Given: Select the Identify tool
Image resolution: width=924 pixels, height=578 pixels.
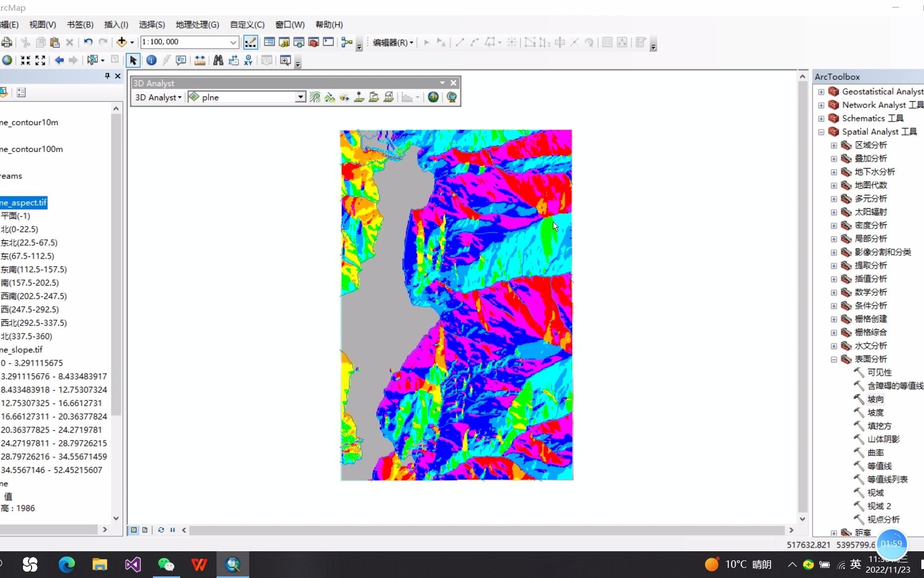Looking at the screenshot, I should (151, 60).
